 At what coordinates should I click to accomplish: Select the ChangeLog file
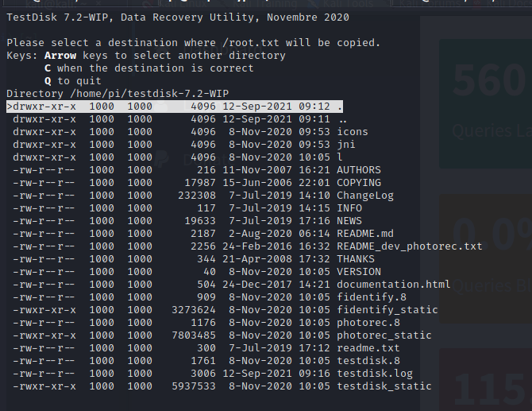[x=364, y=195]
